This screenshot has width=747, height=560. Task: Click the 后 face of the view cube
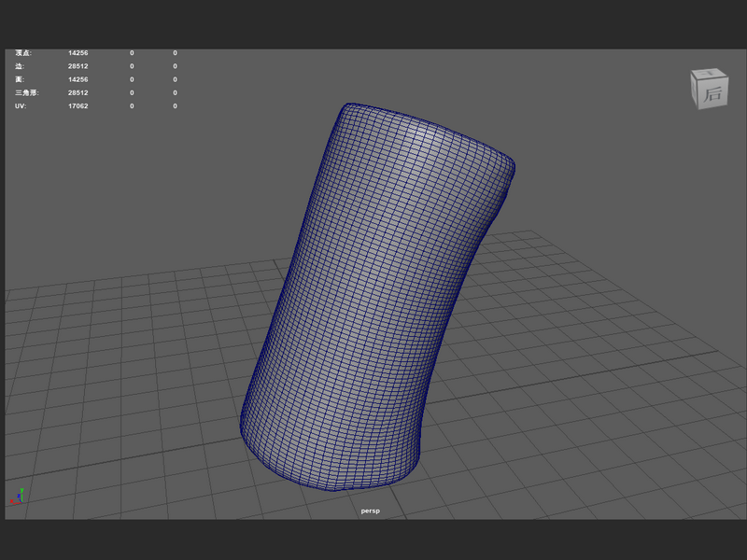point(713,93)
